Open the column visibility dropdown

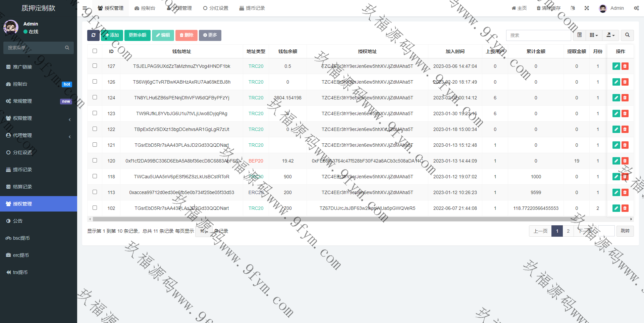coord(594,35)
